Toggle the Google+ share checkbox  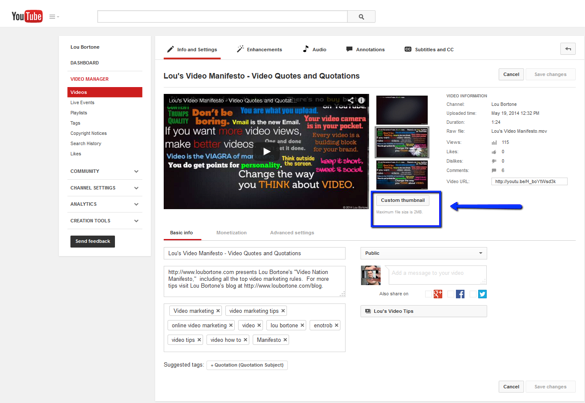(428, 294)
